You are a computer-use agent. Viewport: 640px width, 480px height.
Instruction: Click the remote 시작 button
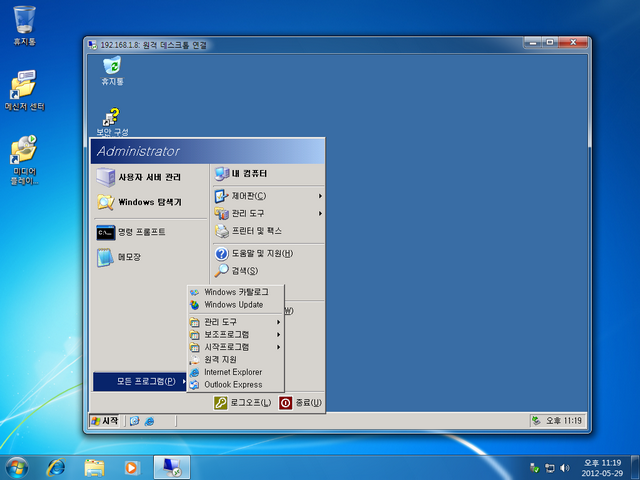104,421
